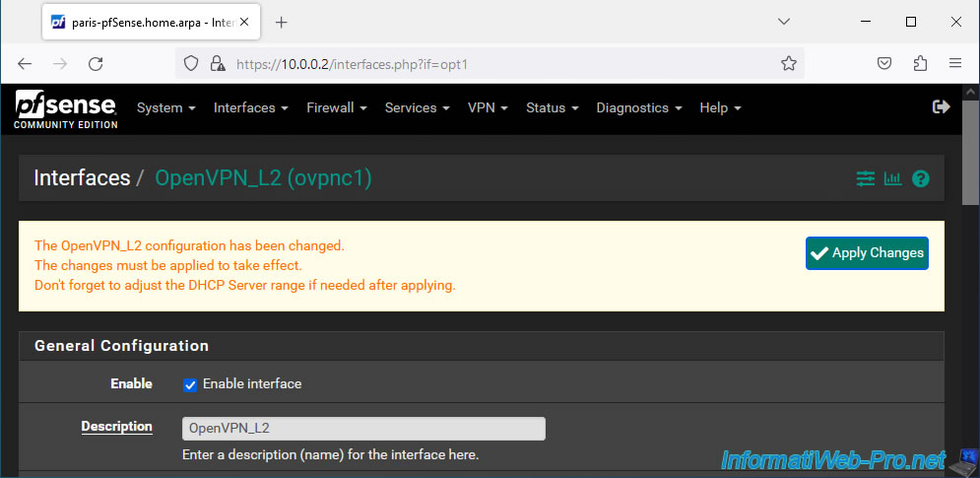Click the pfSense favicon on the tab
980x478 pixels.
click(58, 22)
